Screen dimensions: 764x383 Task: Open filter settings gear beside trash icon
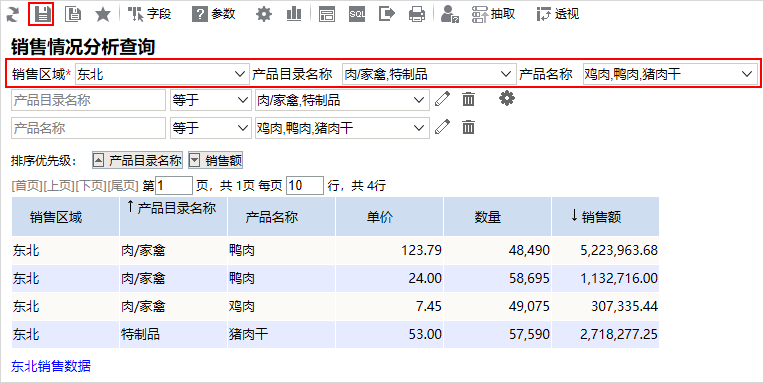tap(507, 99)
